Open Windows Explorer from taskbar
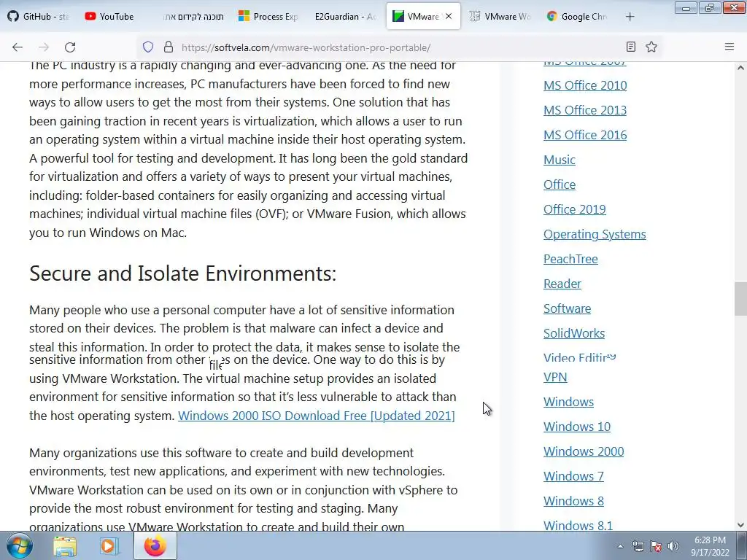 coord(65,546)
